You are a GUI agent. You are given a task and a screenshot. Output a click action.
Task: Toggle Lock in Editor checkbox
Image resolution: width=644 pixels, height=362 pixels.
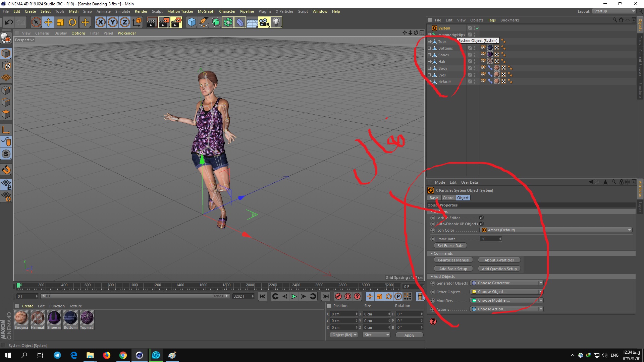tap(481, 218)
